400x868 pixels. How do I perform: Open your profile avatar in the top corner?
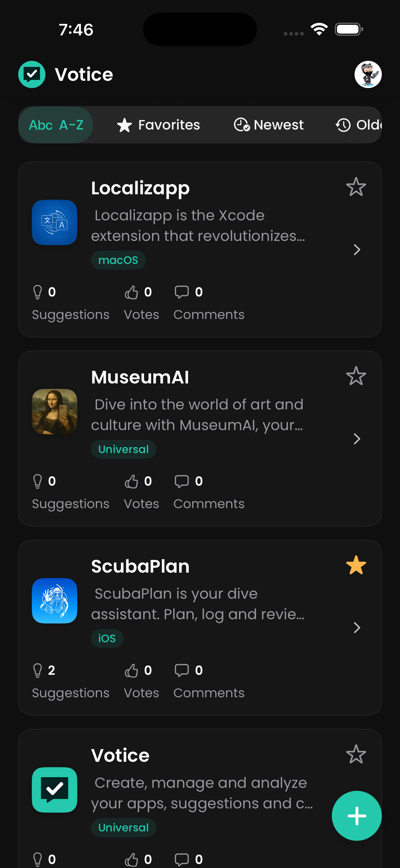point(368,74)
